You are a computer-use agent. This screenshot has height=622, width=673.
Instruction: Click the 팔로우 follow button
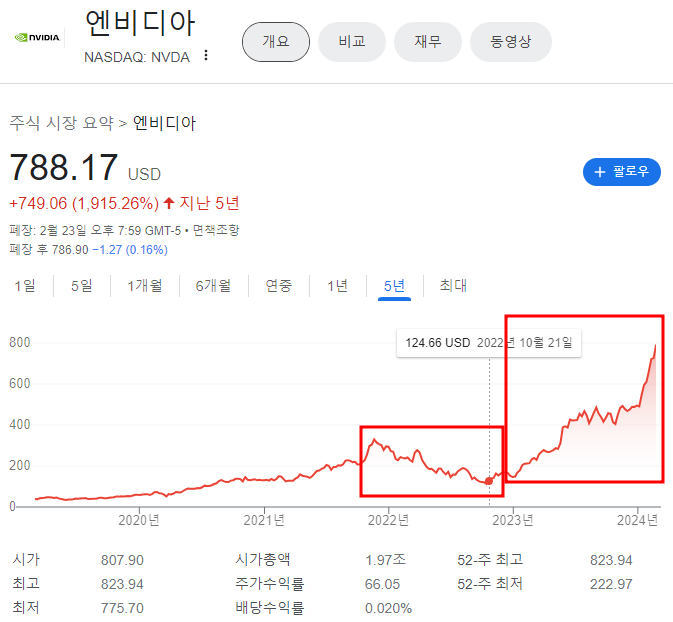pos(621,172)
